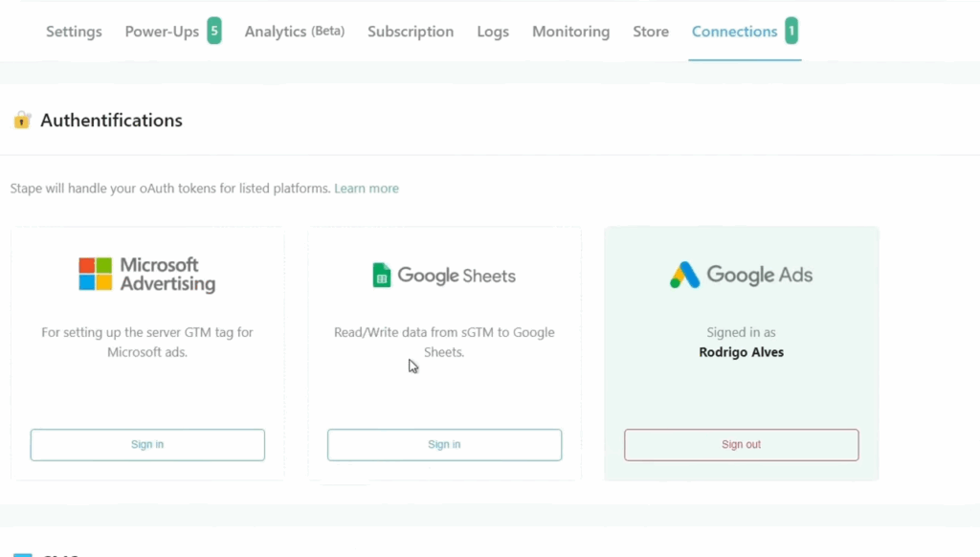Sign in to Google Sheets
The image size is (980, 557).
pyautogui.click(x=444, y=445)
